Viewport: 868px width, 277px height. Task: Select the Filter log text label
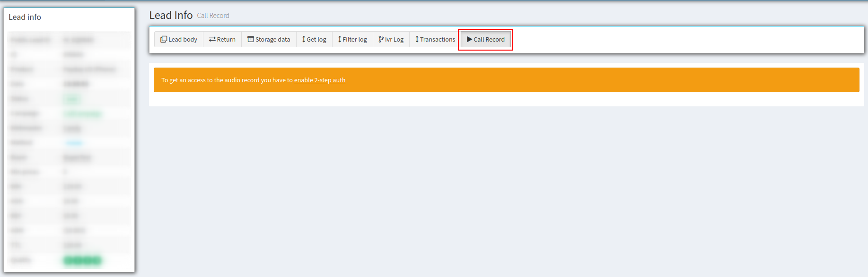tap(355, 39)
